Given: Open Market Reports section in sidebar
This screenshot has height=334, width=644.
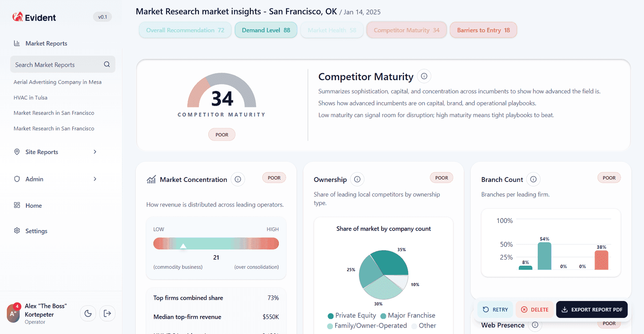Looking at the screenshot, I should [x=46, y=43].
